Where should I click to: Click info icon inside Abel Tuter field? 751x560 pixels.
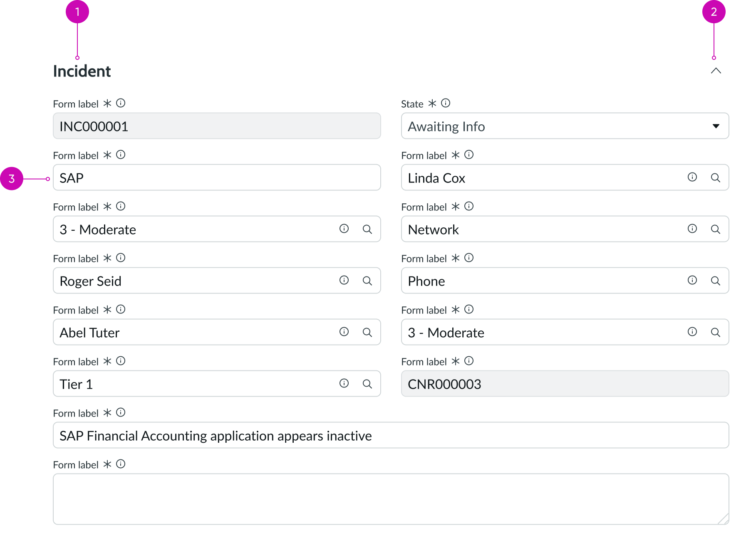pyautogui.click(x=344, y=332)
